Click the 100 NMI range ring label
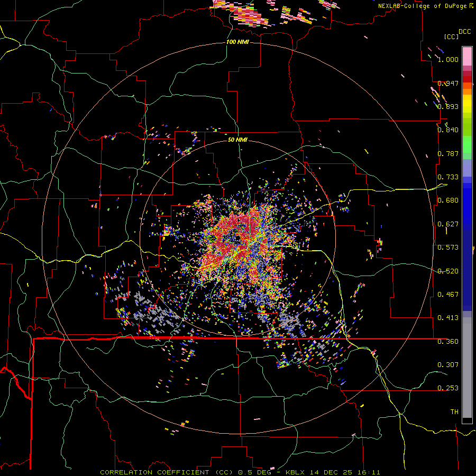 point(237,42)
